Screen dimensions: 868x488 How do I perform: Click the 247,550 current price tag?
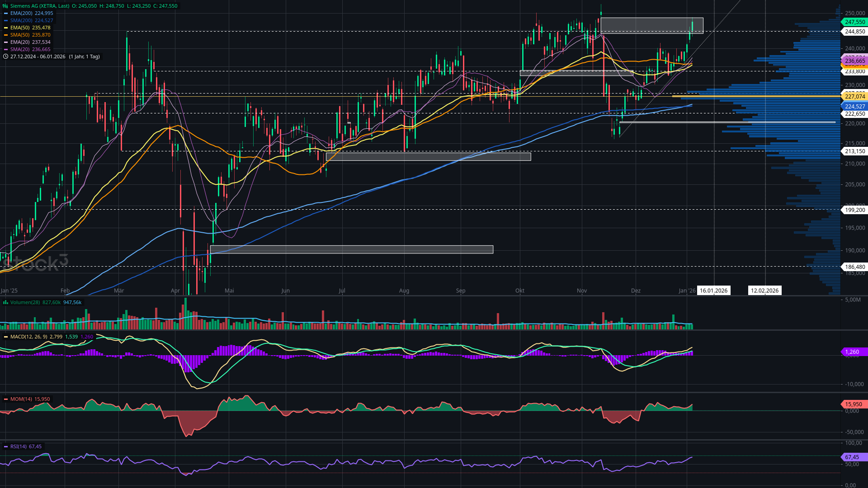pos(854,22)
